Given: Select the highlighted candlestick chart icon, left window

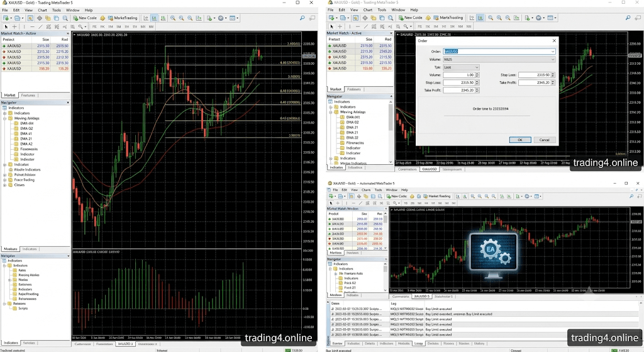Looking at the screenshot, I should [x=155, y=18].
